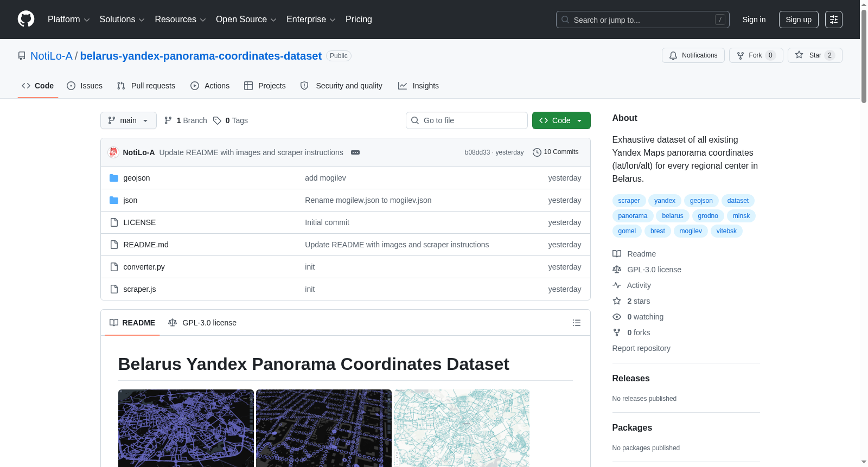Switch to the Pull requests tab

click(146, 86)
